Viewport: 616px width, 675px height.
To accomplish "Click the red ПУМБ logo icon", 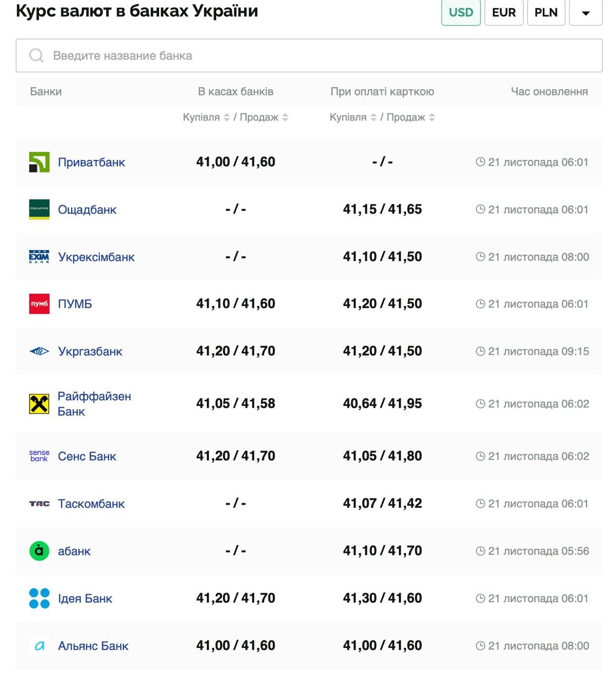I will coord(39,304).
